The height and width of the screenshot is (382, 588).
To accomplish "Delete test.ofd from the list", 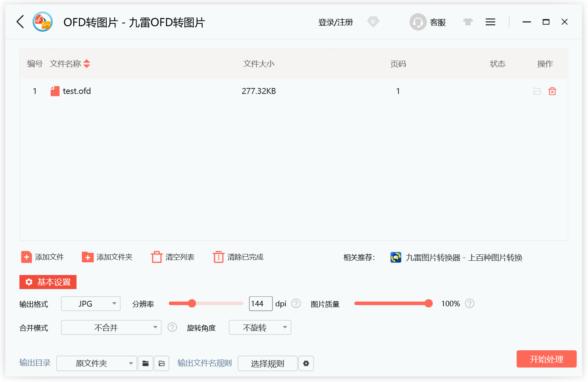I will coord(552,91).
